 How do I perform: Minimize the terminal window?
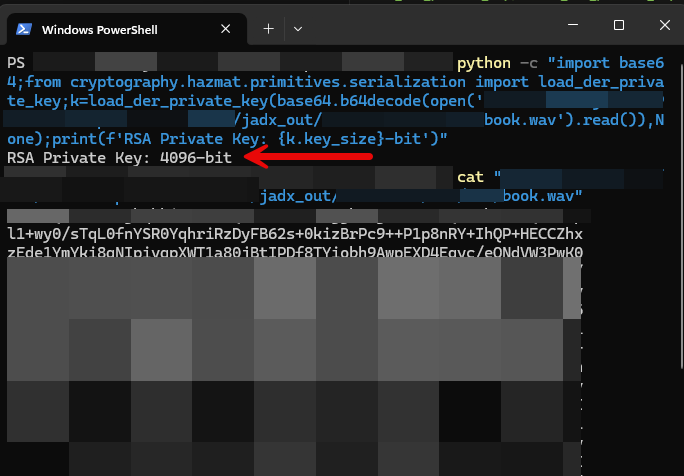point(573,25)
